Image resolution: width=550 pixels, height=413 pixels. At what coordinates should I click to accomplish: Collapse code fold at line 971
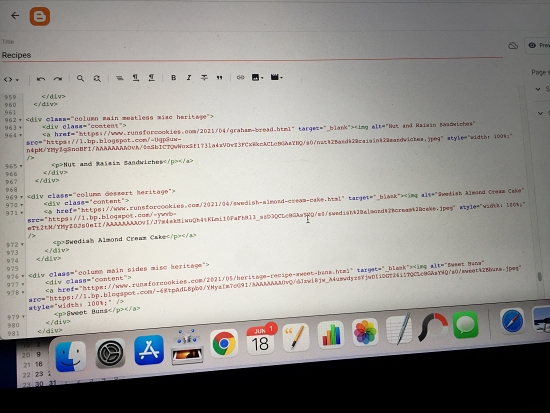click(x=22, y=213)
